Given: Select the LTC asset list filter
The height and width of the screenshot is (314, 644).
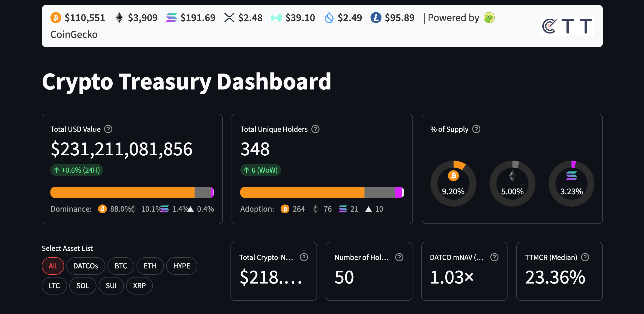Looking at the screenshot, I should click(x=54, y=286).
